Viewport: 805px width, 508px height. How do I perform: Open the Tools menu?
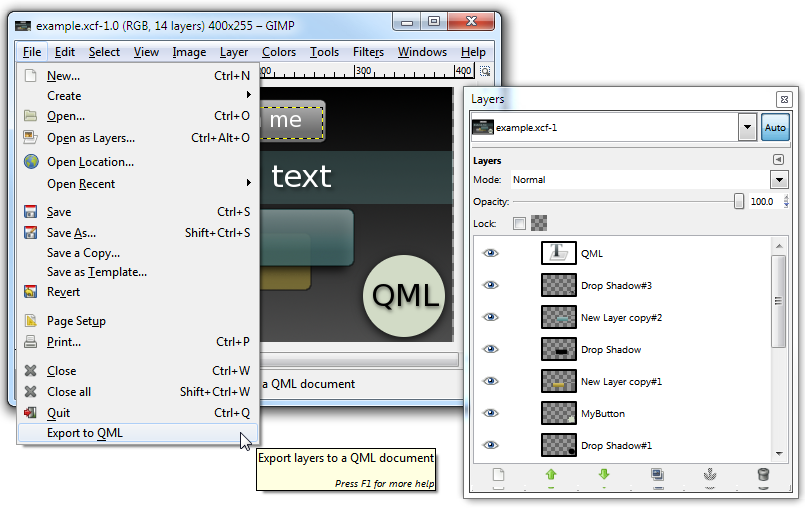coord(324,52)
